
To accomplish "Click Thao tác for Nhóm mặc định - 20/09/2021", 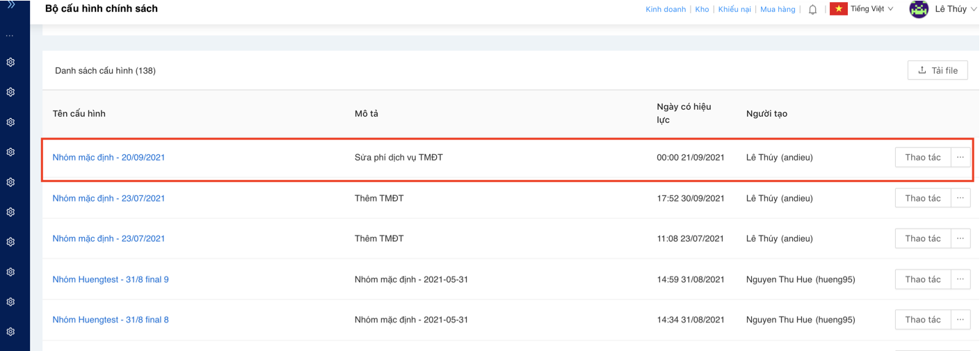I will click(x=922, y=158).
